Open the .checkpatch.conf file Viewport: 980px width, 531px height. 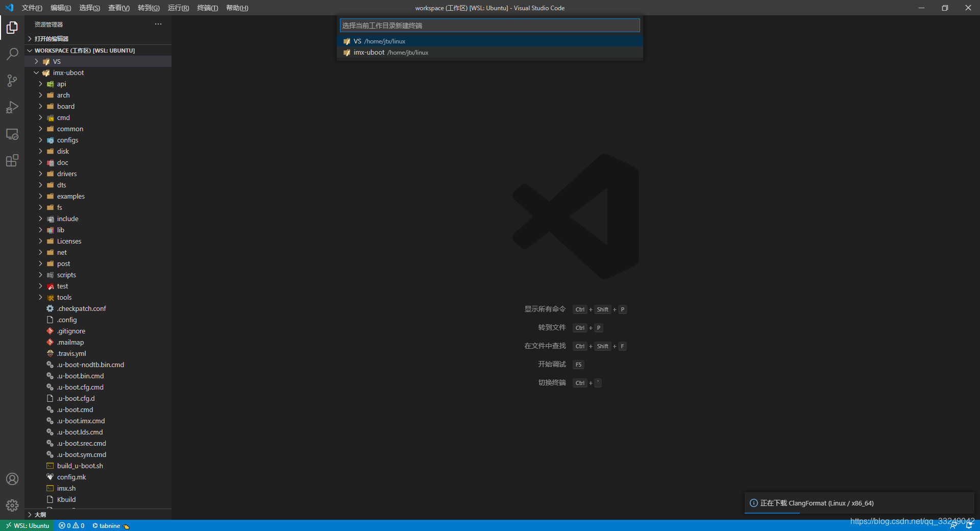tap(98, 308)
